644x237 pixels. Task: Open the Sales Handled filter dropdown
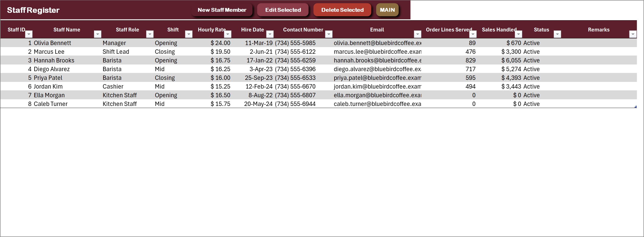click(518, 34)
